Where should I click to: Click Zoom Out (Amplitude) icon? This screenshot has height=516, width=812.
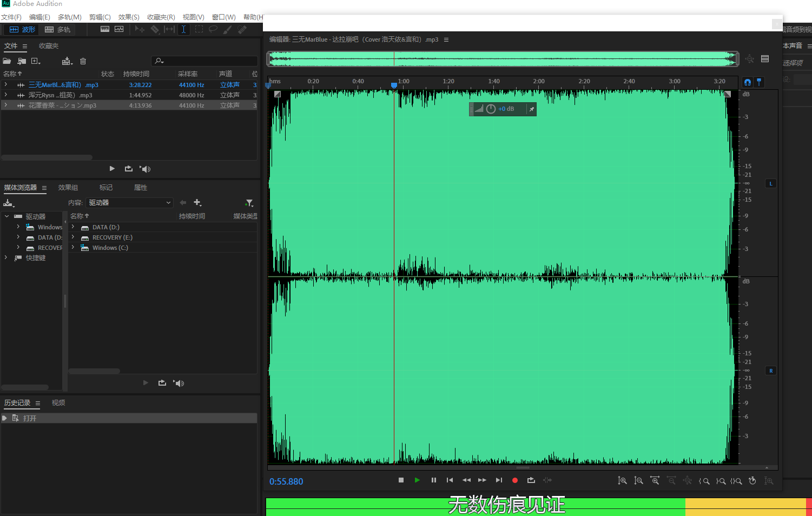tap(638, 481)
